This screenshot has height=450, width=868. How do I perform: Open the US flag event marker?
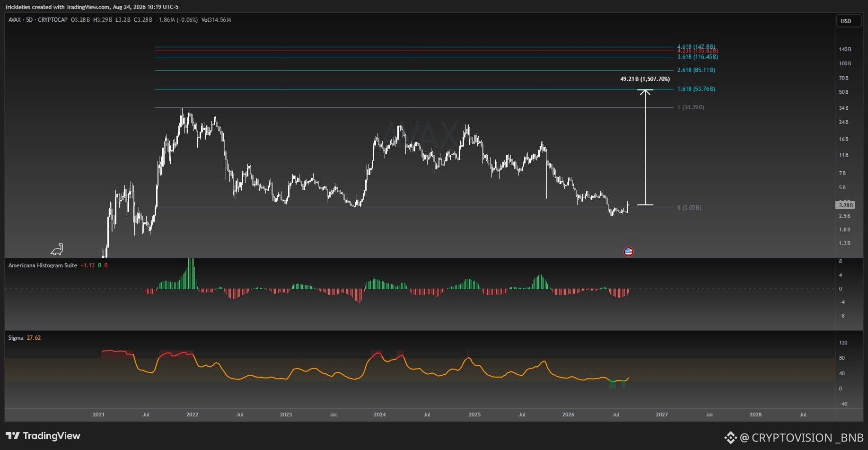point(628,252)
